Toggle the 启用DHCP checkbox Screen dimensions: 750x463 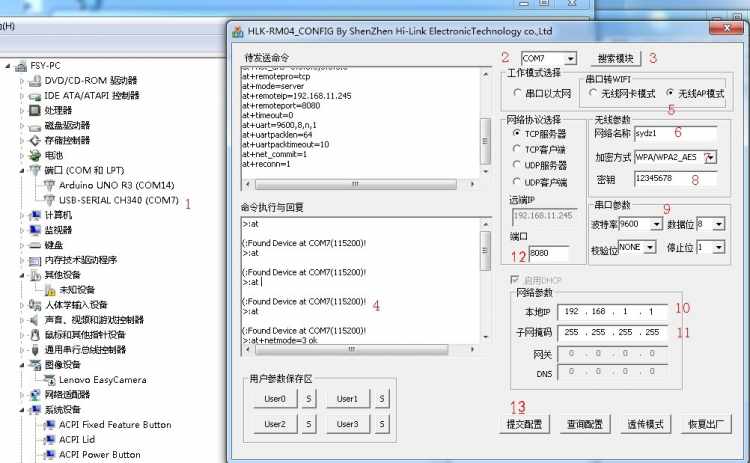[x=515, y=279]
